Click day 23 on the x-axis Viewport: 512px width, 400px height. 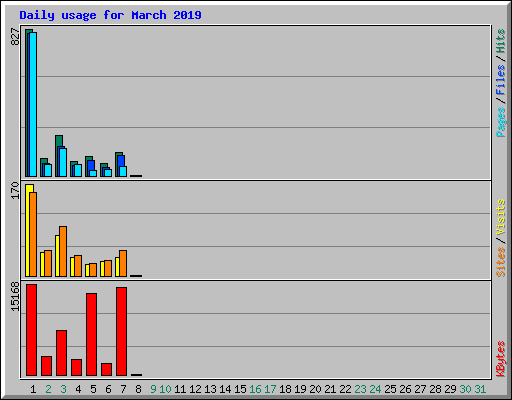click(360, 389)
